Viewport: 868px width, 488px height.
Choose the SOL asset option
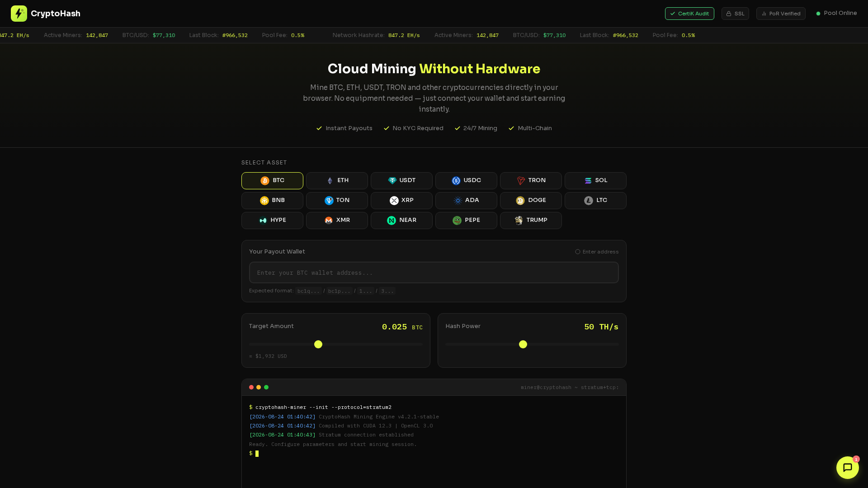click(x=595, y=181)
